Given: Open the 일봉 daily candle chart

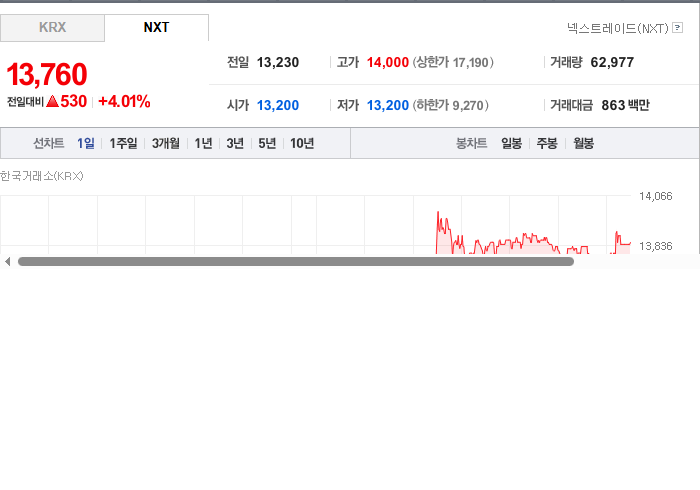Looking at the screenshot, I should click(x=512, y=143).
